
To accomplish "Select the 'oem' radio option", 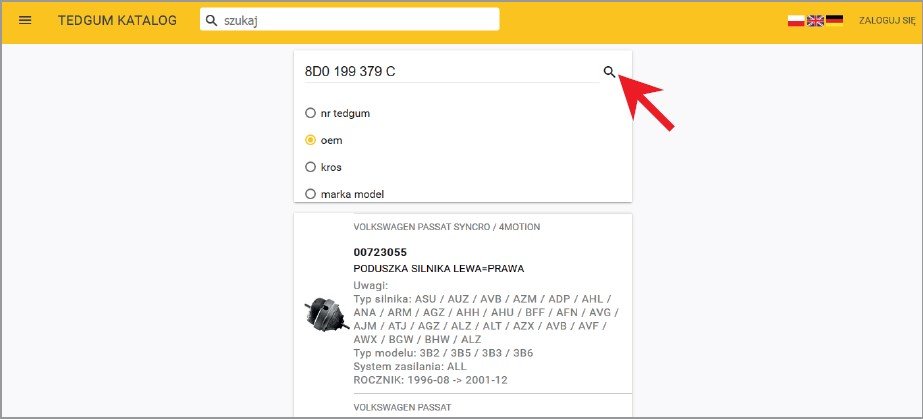I will click(310, 140).
